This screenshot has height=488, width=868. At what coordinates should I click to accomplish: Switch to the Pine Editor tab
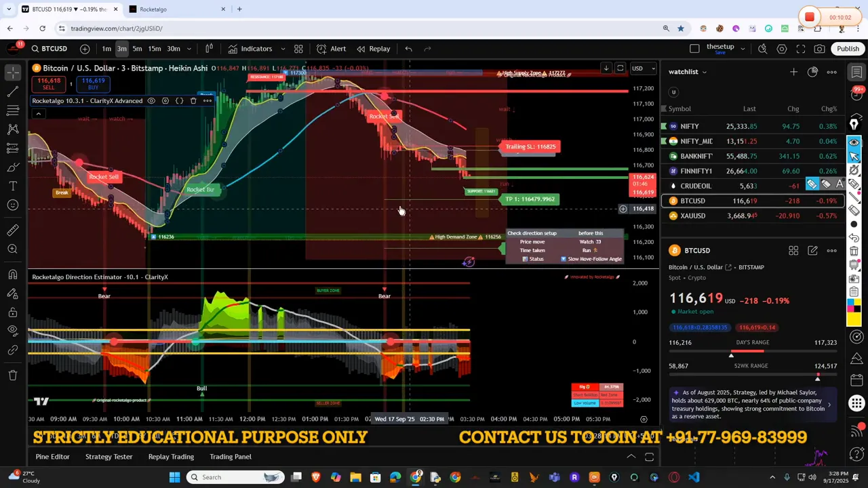point(52,457)
